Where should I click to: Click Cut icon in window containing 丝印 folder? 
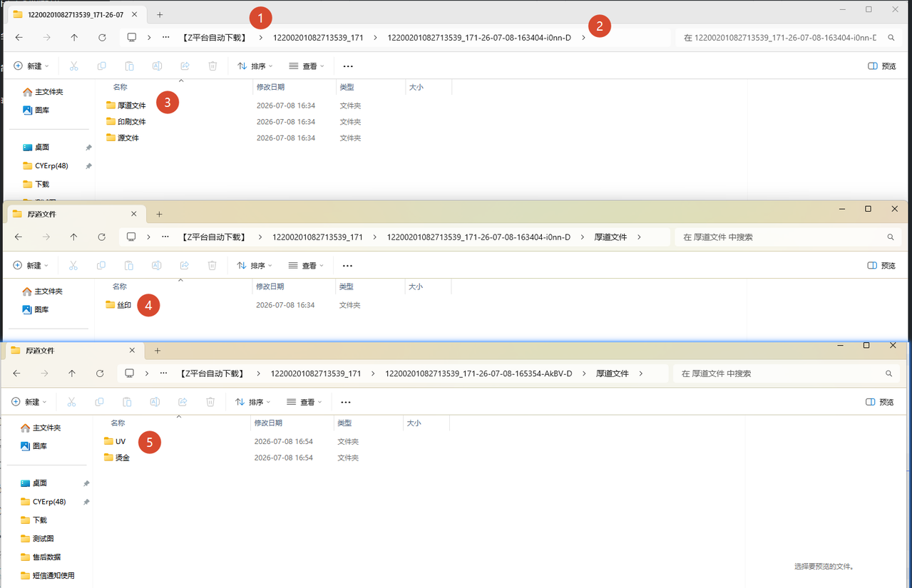pos(73,265)
